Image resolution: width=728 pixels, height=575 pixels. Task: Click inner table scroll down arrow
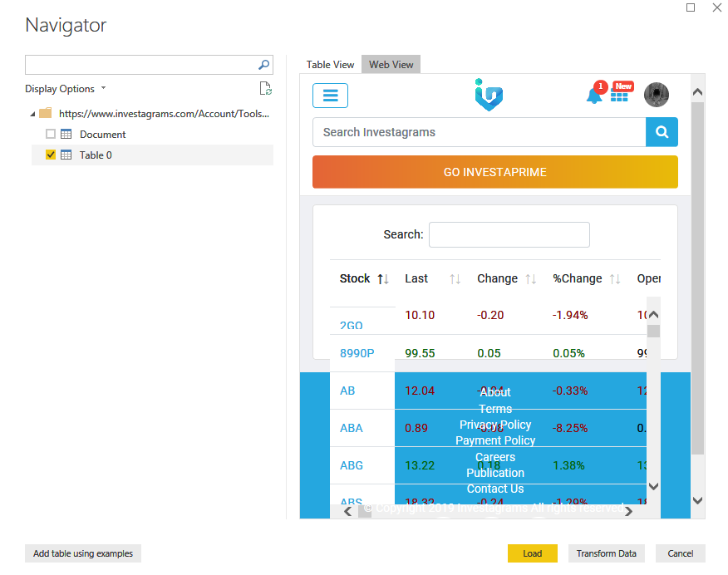point(653,486)
